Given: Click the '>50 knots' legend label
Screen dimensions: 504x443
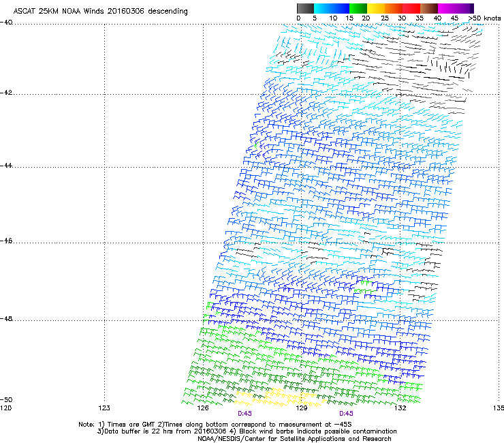Looking at the screenshot, I should [484, 18].
